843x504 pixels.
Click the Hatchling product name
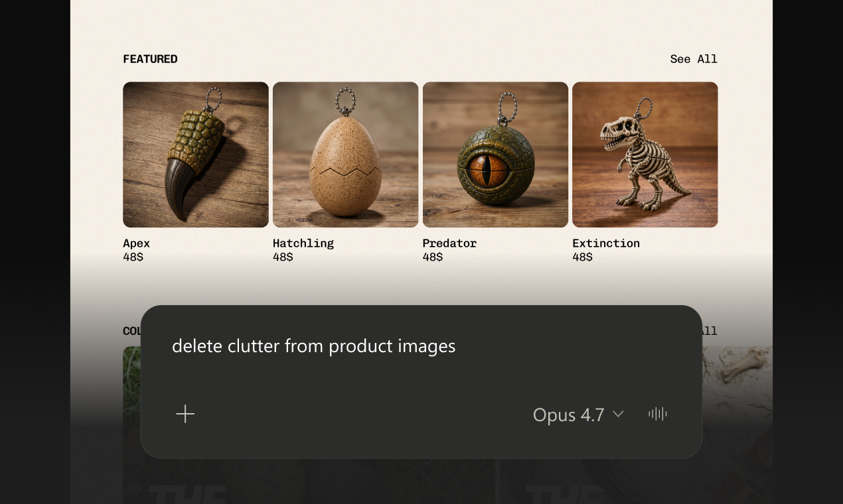point(303,243)
